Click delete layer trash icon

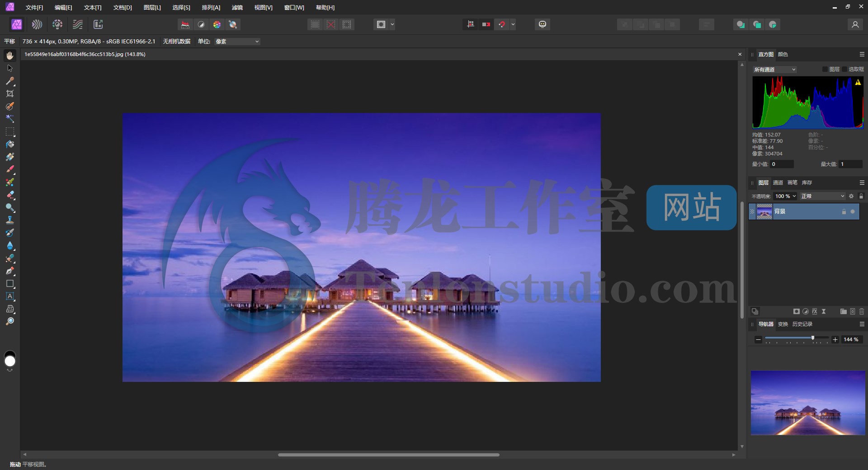(862, 311)
